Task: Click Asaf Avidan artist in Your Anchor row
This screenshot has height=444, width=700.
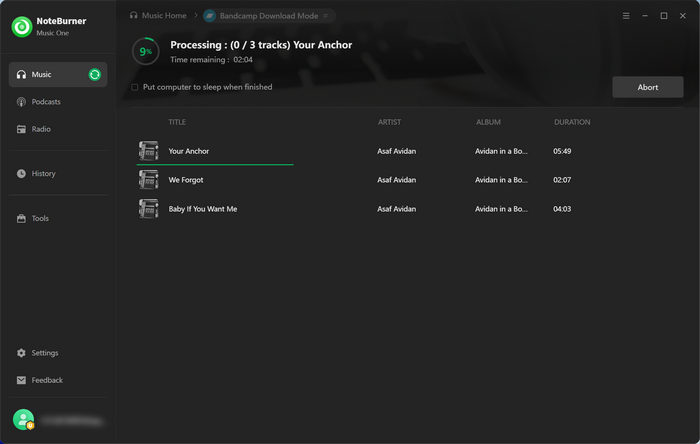Action: click(396, 151)
